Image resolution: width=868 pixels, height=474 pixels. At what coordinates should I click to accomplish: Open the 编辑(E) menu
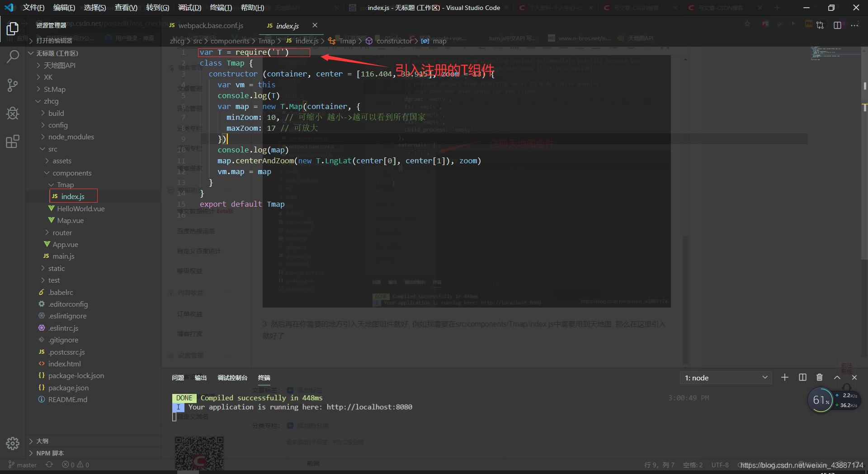64,8
